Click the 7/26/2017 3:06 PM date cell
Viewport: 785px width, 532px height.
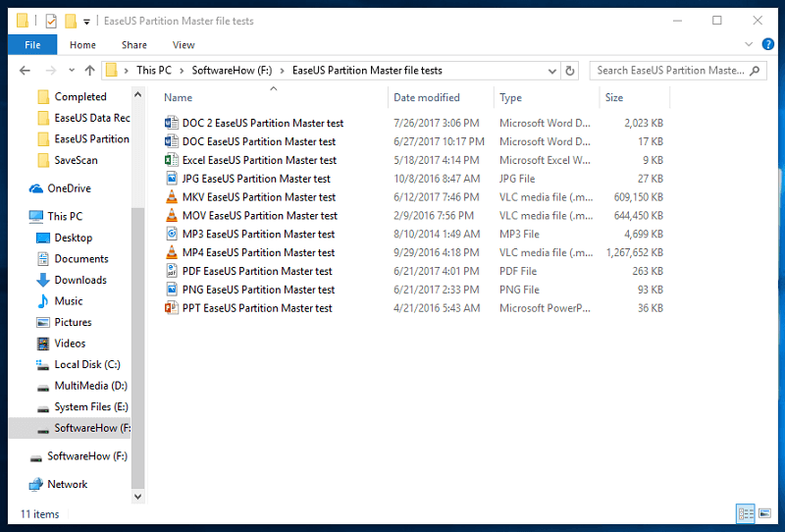coord(436,123)
